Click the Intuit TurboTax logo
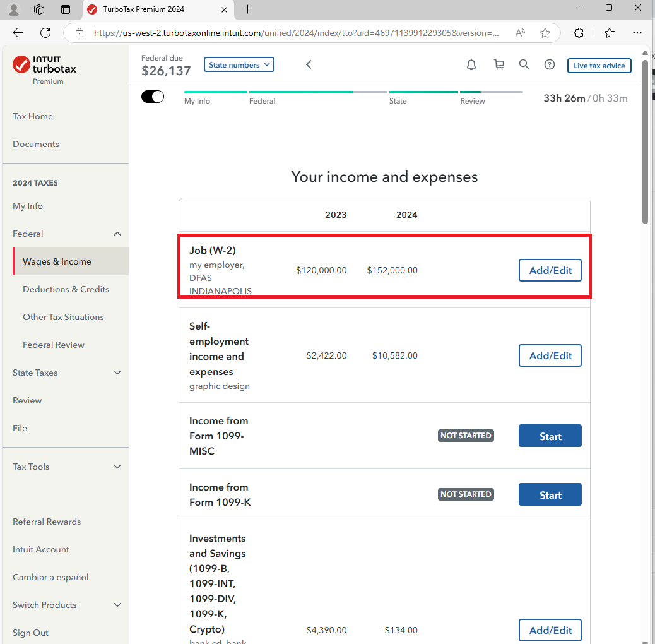This screenshot has width=655, height=644. [44, 65]
